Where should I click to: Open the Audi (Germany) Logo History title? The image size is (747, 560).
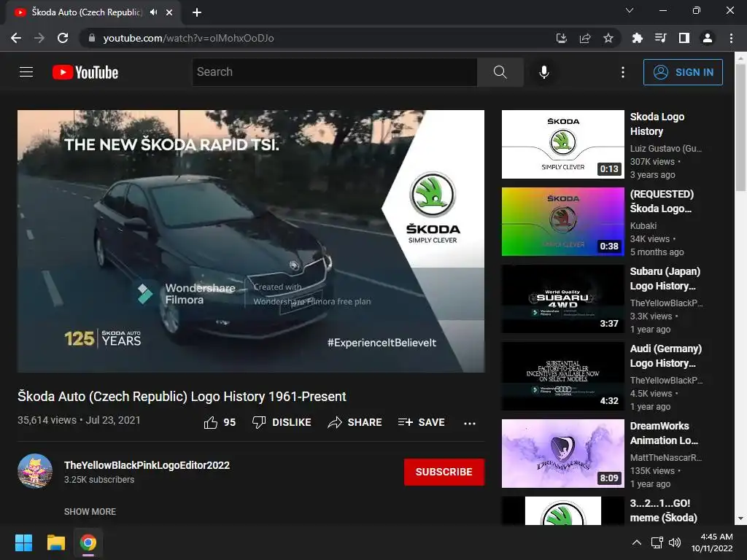pos(665,356)
